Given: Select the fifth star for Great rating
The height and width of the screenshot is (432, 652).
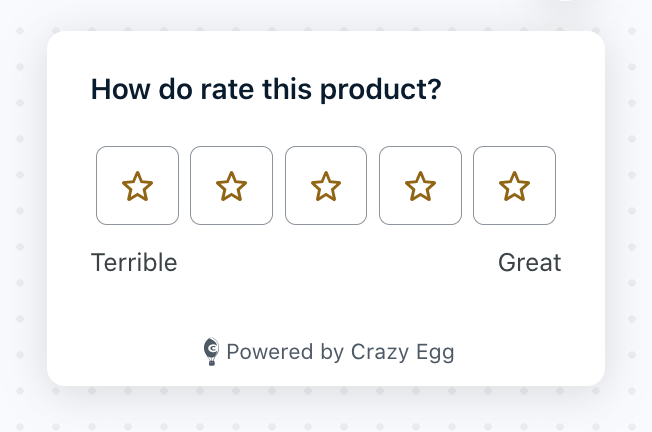Looking at the screenshot, I should pos(514,186).
